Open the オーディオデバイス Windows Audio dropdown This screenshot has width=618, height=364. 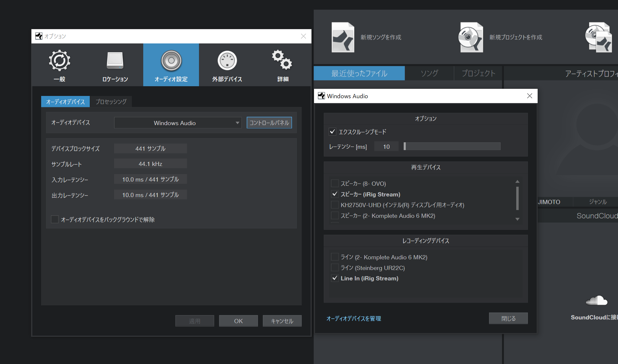[178, 123]
